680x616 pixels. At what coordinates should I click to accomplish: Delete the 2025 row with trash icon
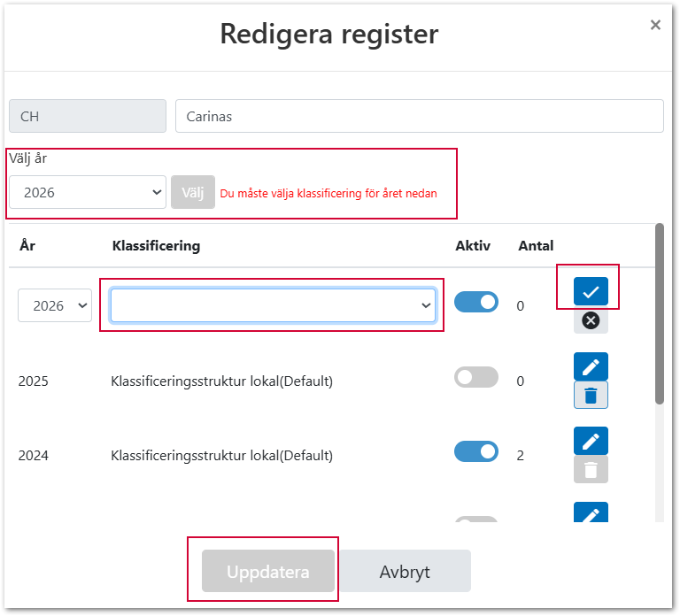click(591, 395)
